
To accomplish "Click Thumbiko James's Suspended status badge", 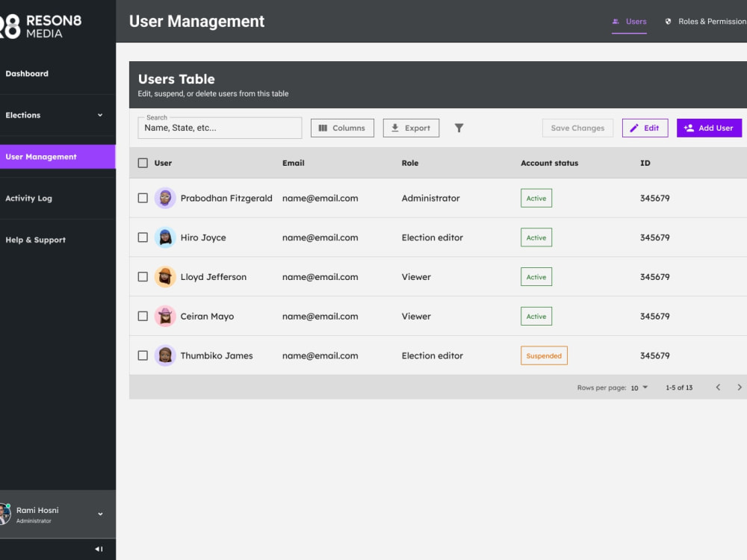I will (544, 355).
